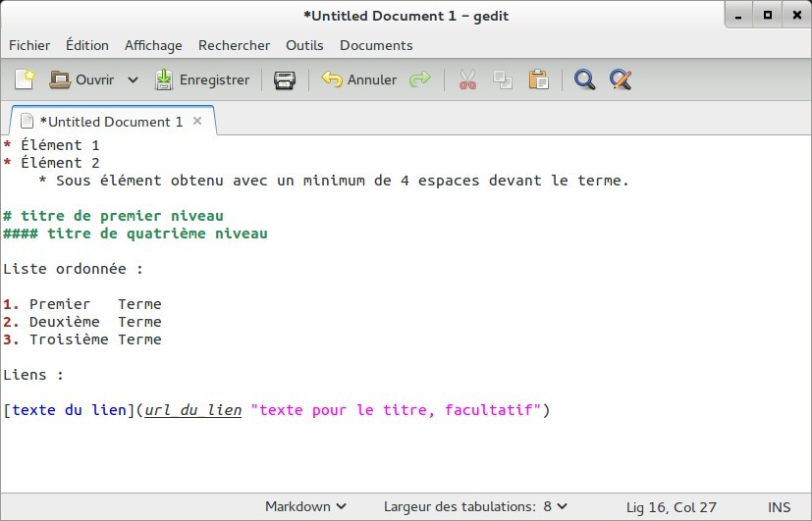Click the underlined 'url du lien' text
The width and height of the screenshot is (812, 521).
pos(193,410)
